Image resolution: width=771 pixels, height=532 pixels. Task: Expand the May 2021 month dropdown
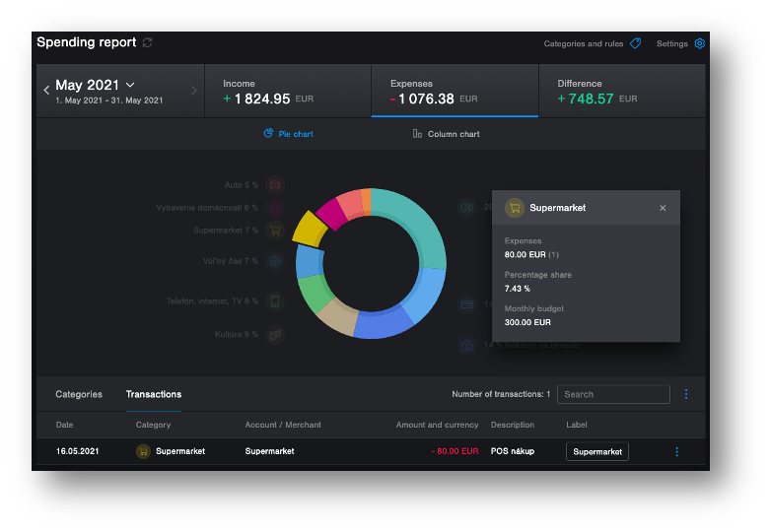point(130,86)
